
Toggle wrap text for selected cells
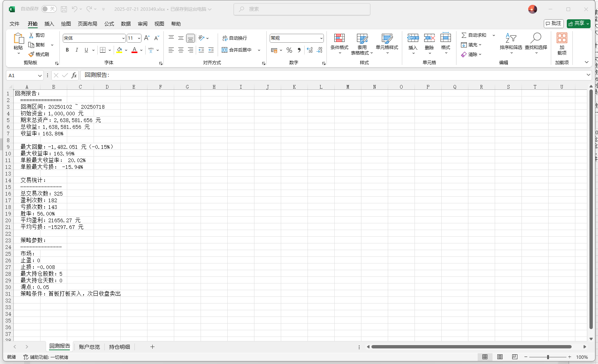(235, 38)
